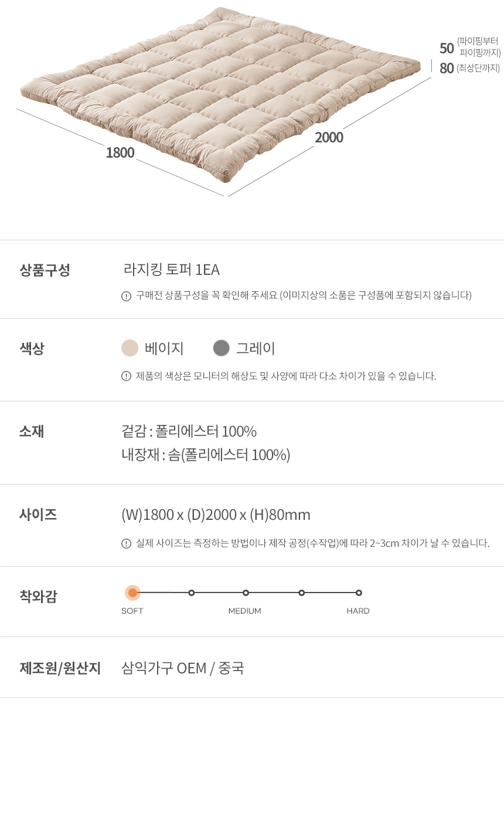Click the info icon beside the 제품의 색상 notice

click(x=126, y=376)
